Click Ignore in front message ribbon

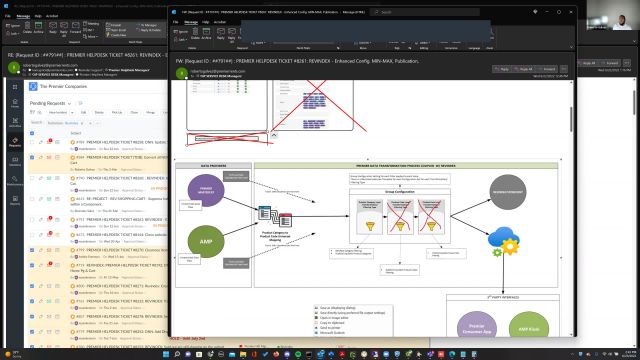tap(181, 31)
